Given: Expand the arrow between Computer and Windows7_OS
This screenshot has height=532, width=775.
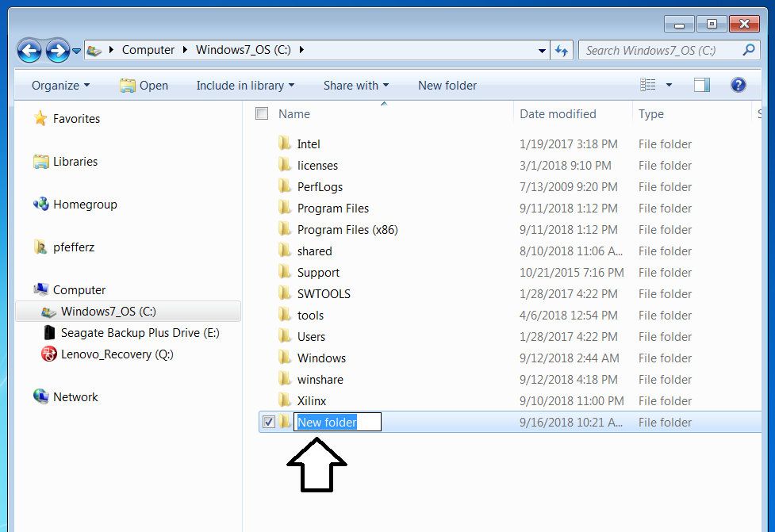Looking at the screenshot, I should 186,50.
